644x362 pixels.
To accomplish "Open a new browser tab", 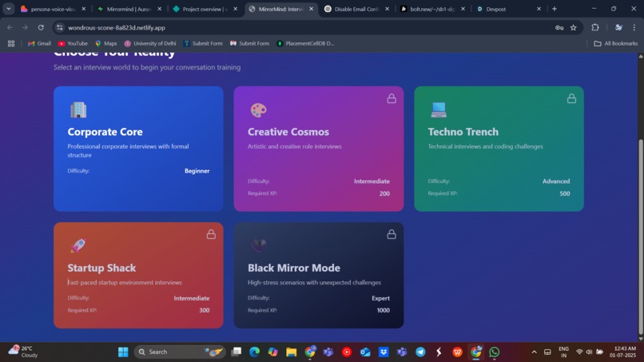I will click(x=555, y=9).
